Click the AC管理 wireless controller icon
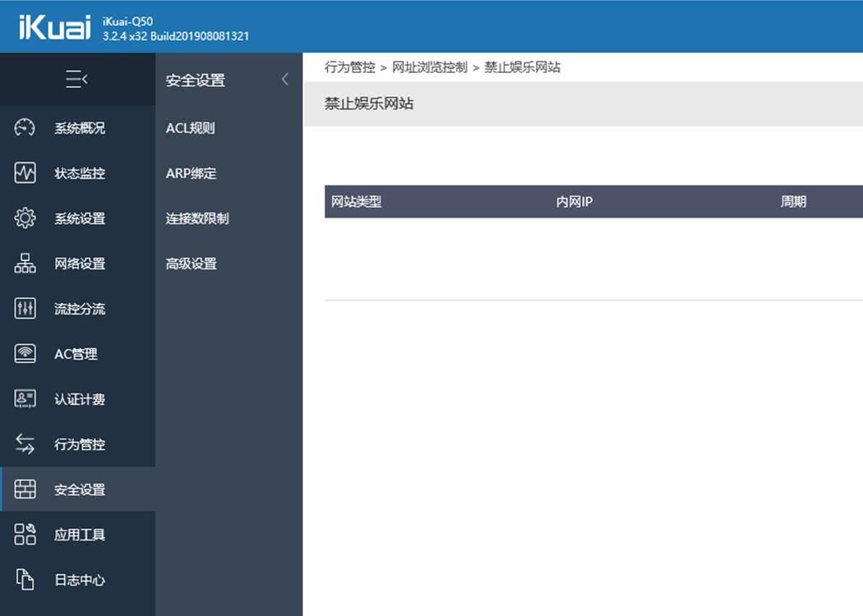This screenshot has height=616, width=863. [x=24, y=353]
